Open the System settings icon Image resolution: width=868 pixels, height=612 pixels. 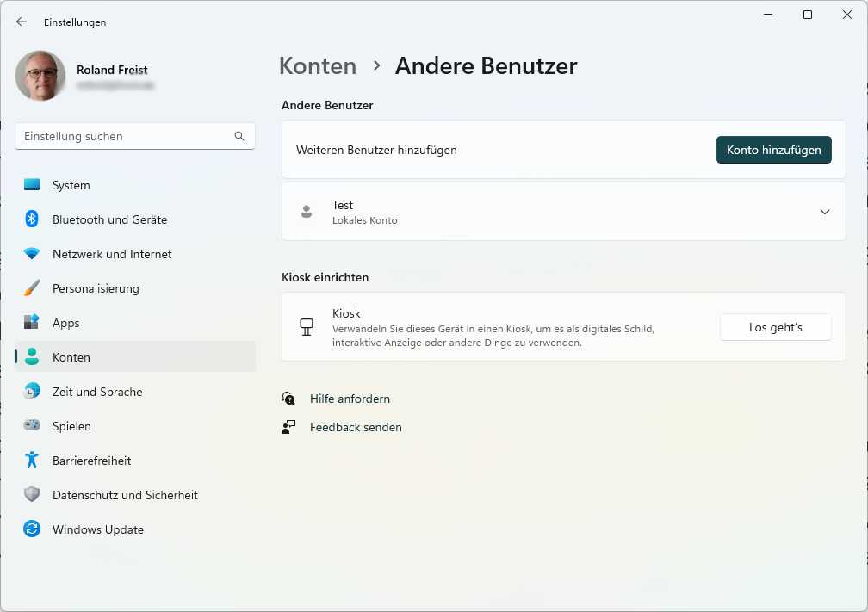31,185
